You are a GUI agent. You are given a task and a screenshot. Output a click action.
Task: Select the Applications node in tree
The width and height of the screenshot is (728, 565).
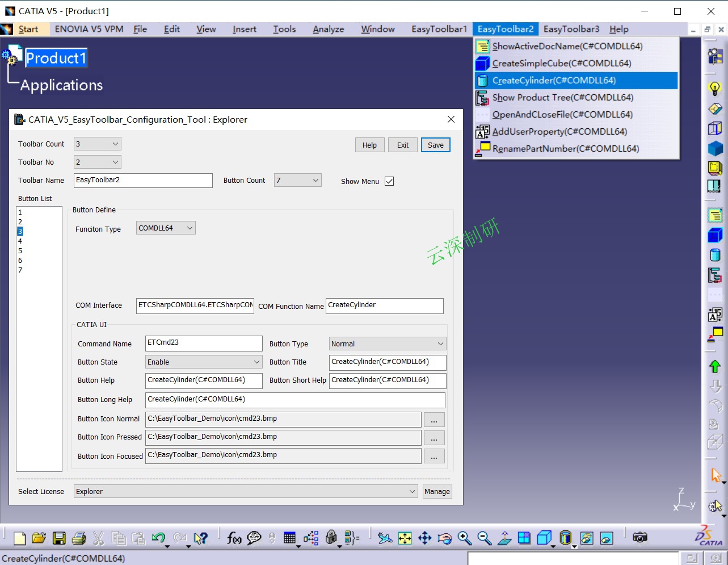pos(61,85)
